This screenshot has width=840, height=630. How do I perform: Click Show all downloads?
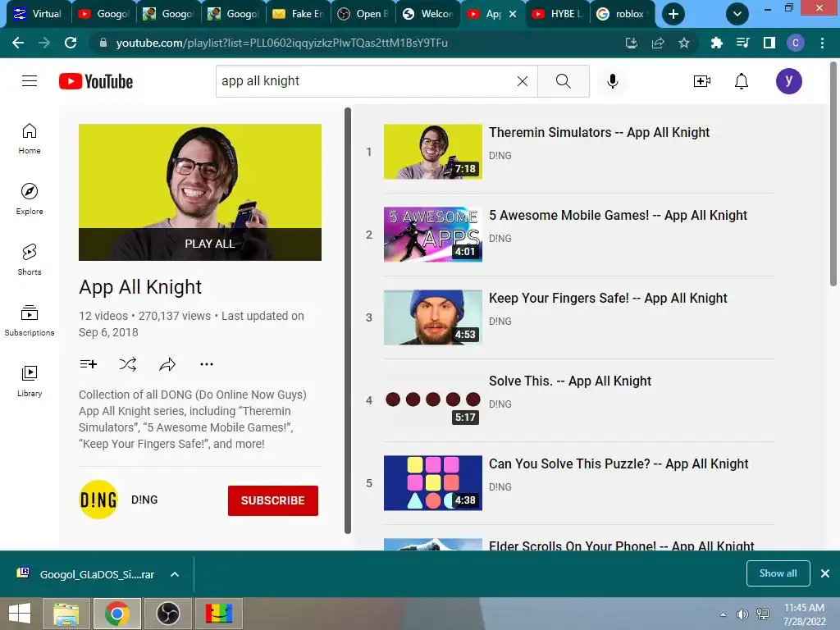(x=778, y=573)
